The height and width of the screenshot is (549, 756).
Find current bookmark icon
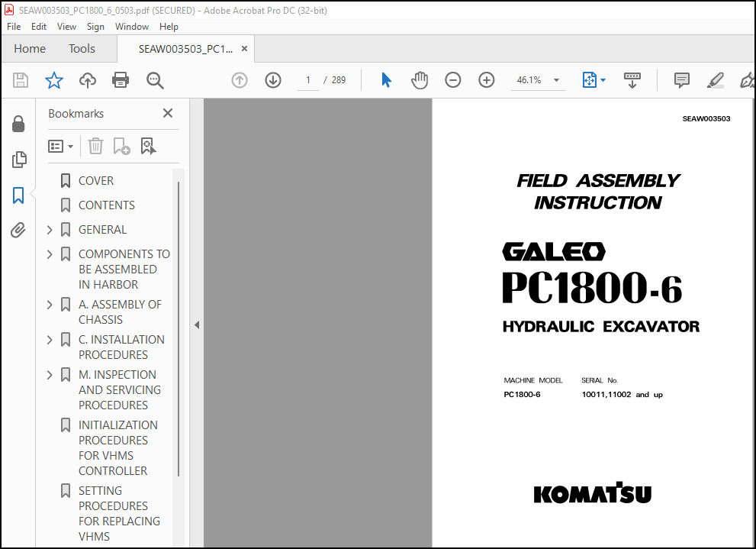148,146
